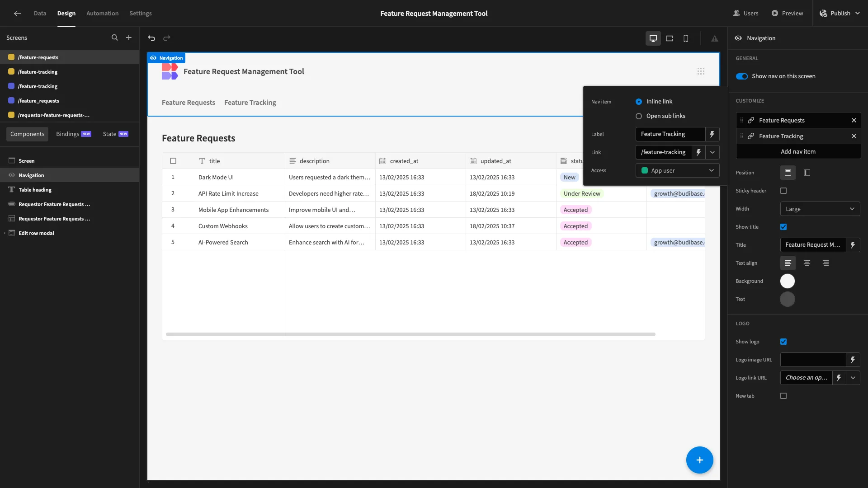Select Table heading component
Viewport: 868px width, 488px height.
tap(70, 190)
